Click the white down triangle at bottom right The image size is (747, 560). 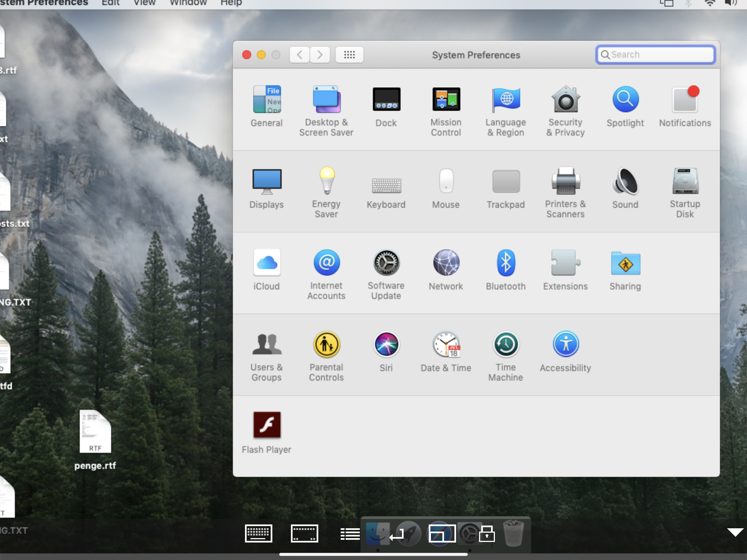point(735,532)
